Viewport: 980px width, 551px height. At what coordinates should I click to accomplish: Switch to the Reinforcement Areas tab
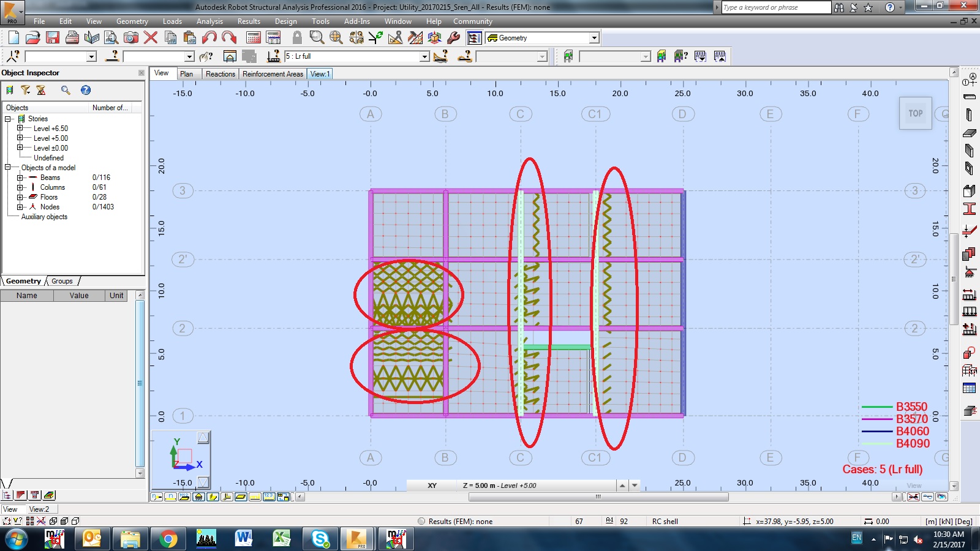tap(273, 74)
